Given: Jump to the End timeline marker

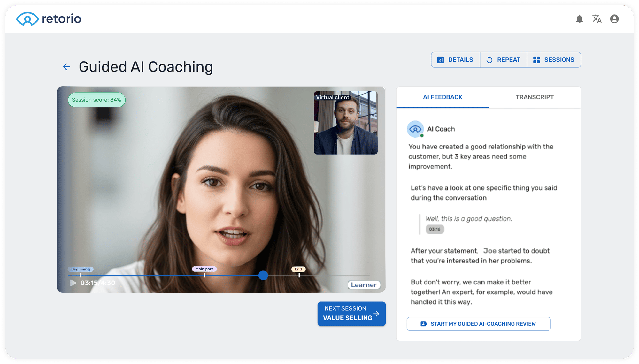Looking at the screenshot, I should [x=298, y=269].
